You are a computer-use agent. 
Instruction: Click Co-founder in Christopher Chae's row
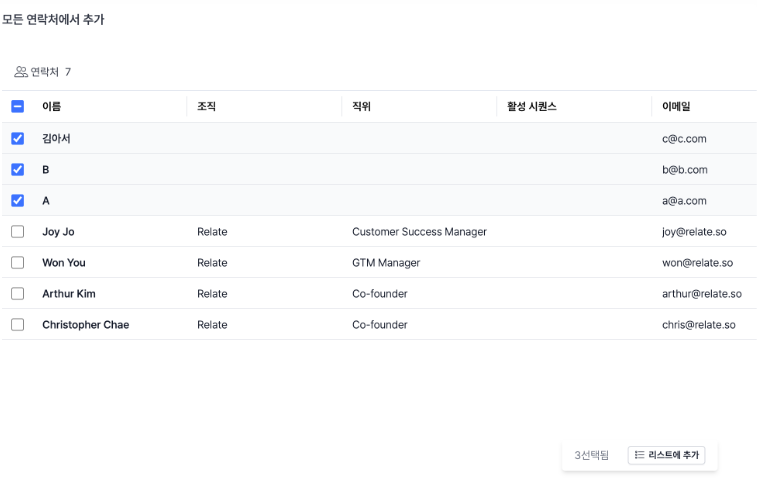point(379,325)
